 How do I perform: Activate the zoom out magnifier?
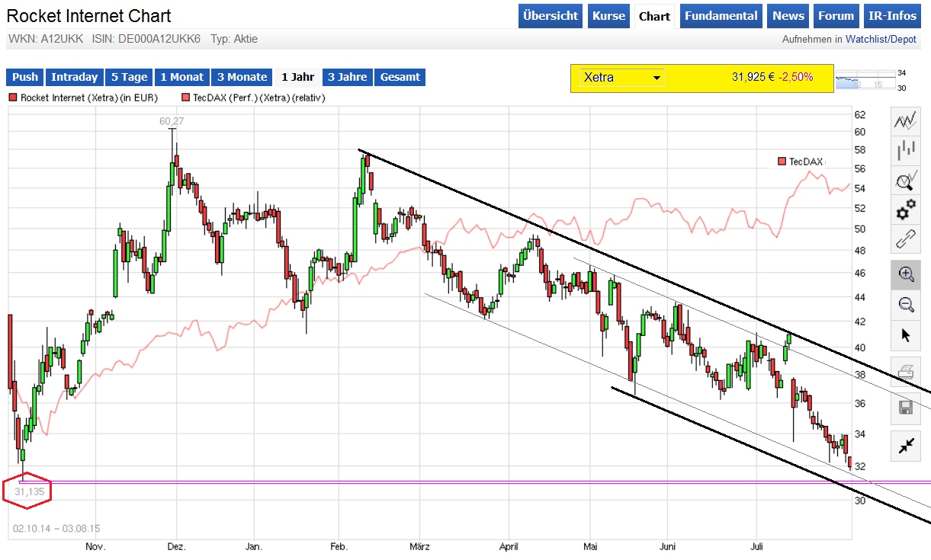906,305
